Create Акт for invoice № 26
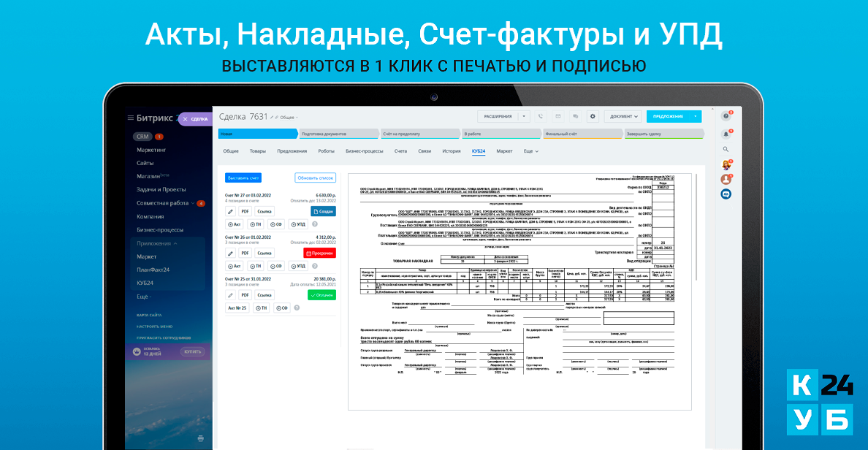 point(235,266)
